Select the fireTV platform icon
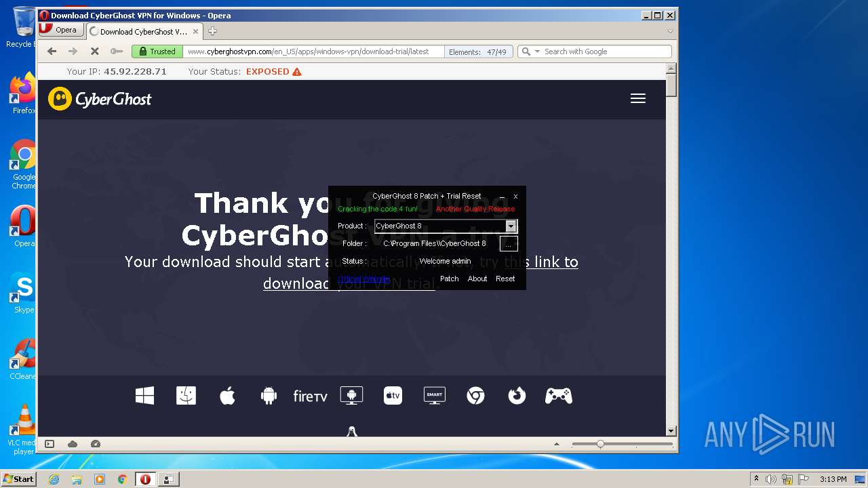Viewport: 868px width, 488px height. pyautogui.click(x=310, y=396)
